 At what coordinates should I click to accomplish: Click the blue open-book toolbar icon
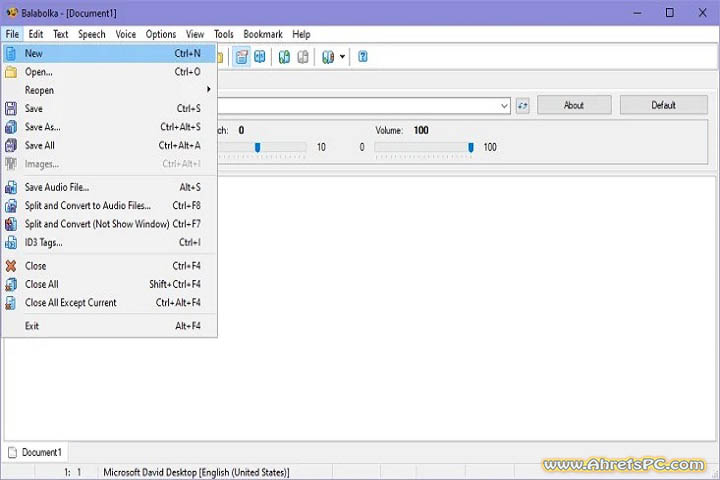tap(260, 57)
